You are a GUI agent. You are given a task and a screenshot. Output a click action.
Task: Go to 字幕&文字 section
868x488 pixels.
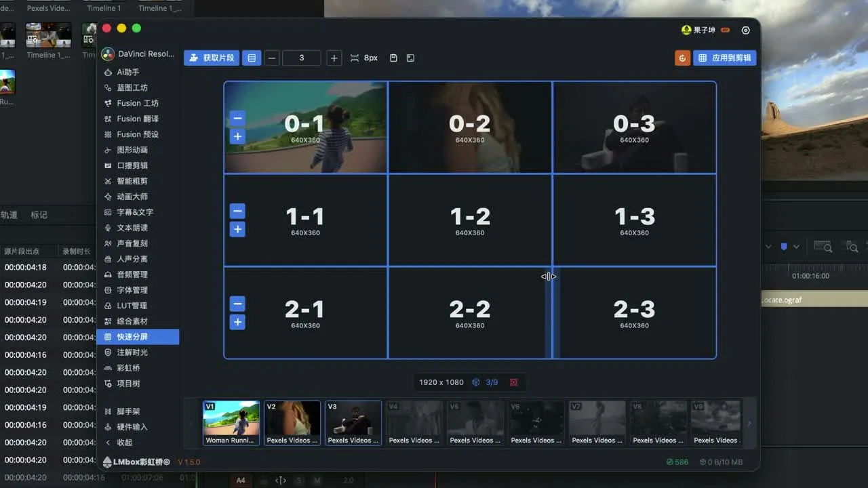tap(138, 212)
